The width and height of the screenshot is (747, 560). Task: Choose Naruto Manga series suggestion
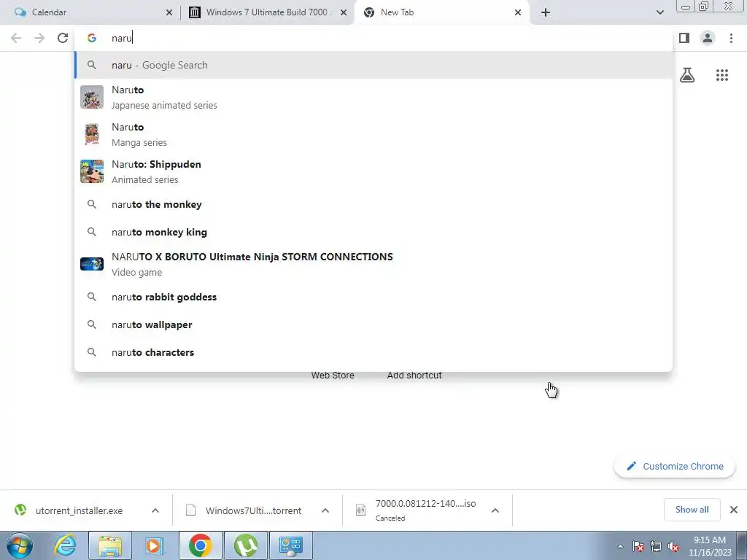373,134
